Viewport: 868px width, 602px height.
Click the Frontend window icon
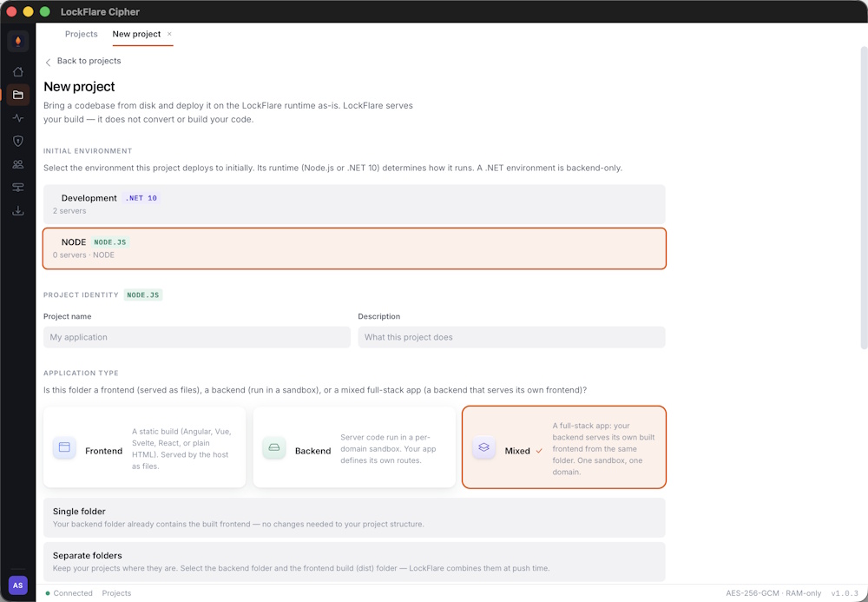point(64,447)
